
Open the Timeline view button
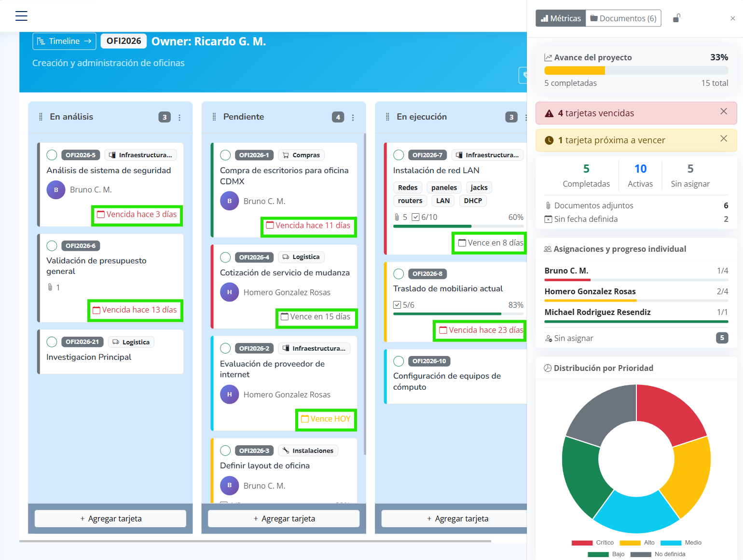pyautogui.click(x=64, y=41)
